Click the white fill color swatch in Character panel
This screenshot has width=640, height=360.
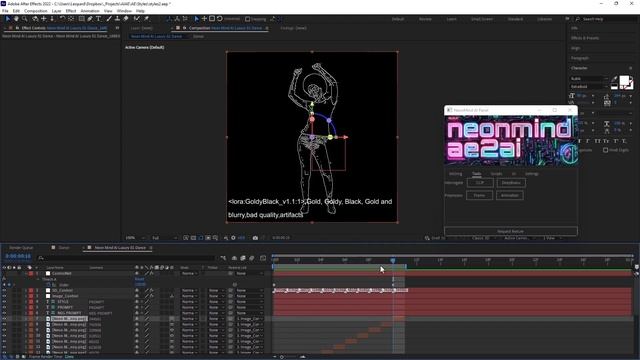(624, 80)
